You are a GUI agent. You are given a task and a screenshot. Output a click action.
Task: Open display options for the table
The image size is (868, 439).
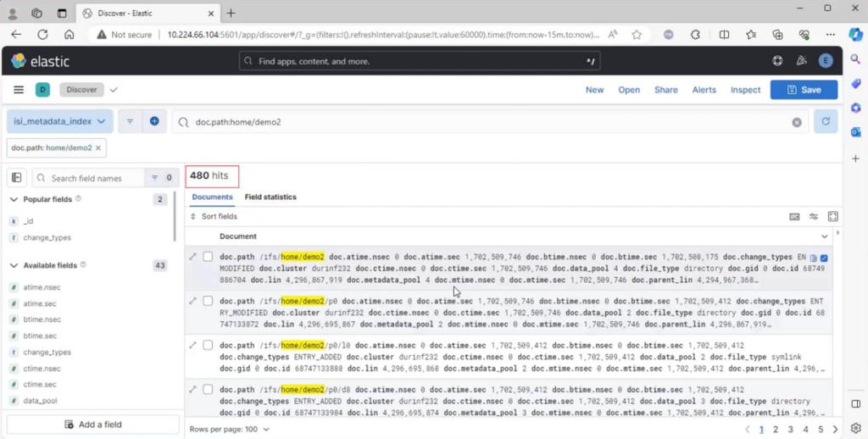click(x=814, y=217)
